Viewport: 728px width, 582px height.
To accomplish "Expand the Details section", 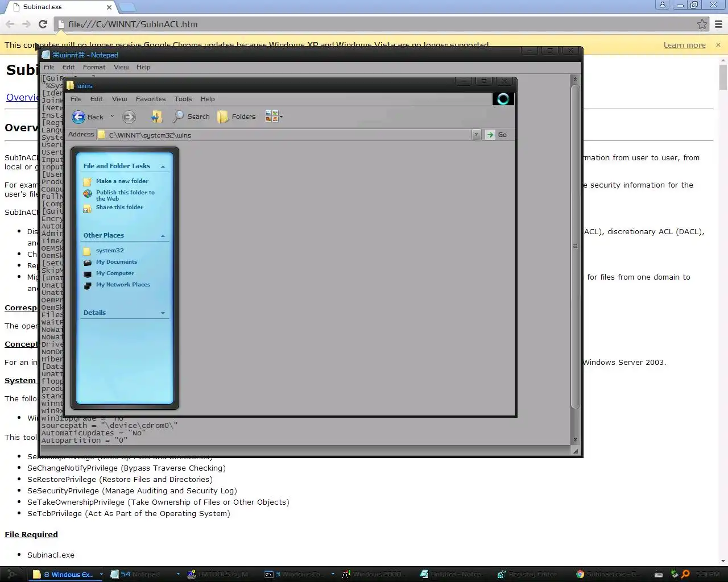I will tap(163, 313).
